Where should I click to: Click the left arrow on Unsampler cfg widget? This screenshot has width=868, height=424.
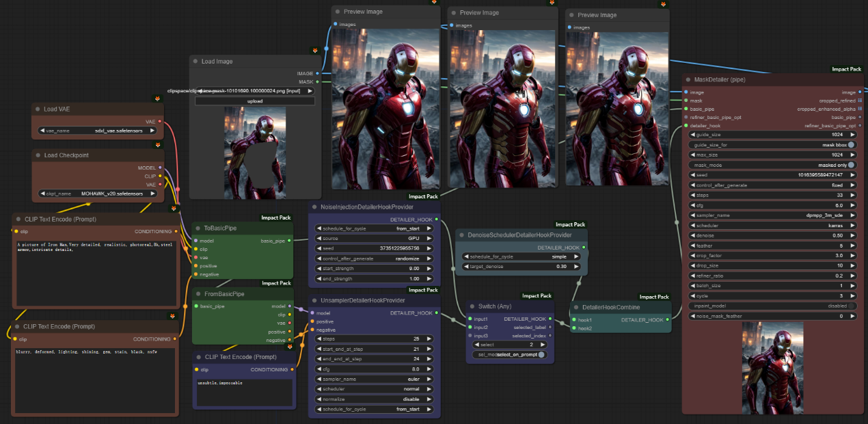point(318,368)
